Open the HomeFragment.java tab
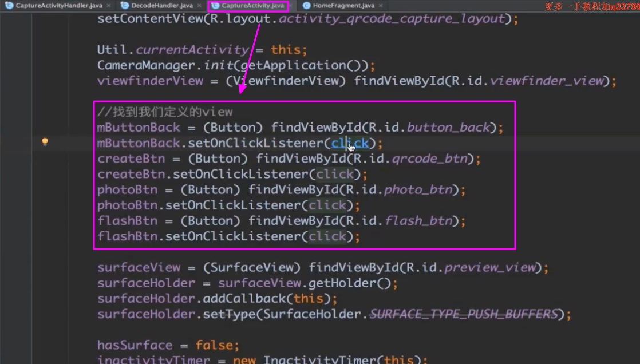 coord(343,5)
